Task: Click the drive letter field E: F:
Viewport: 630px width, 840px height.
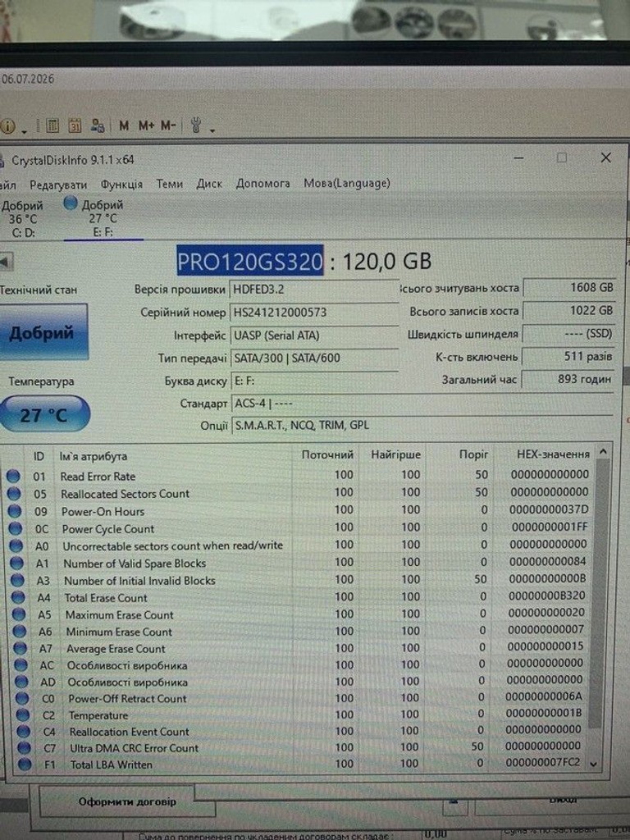Action: 315,381
